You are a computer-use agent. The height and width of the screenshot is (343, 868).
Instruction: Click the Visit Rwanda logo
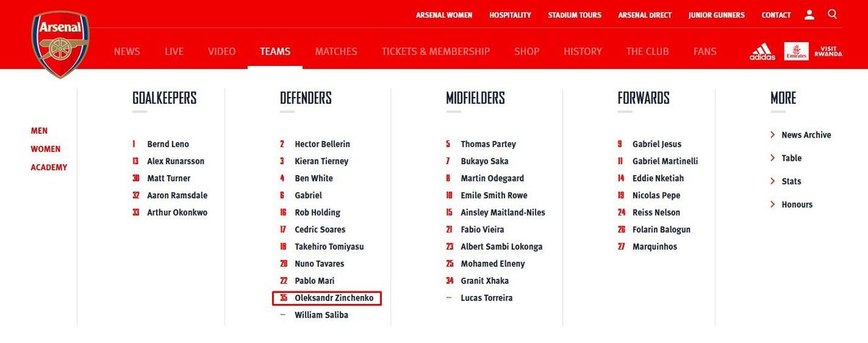pos(827,51)
